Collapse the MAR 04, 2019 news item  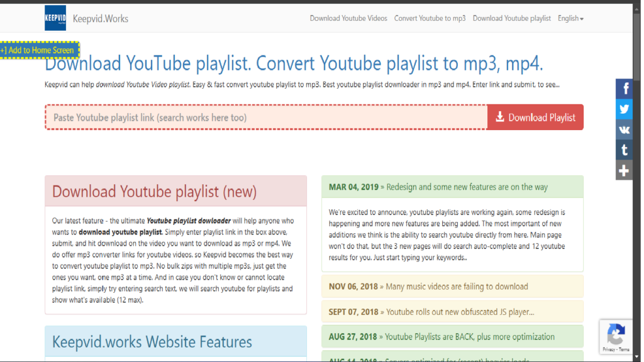tap(452, 187)
